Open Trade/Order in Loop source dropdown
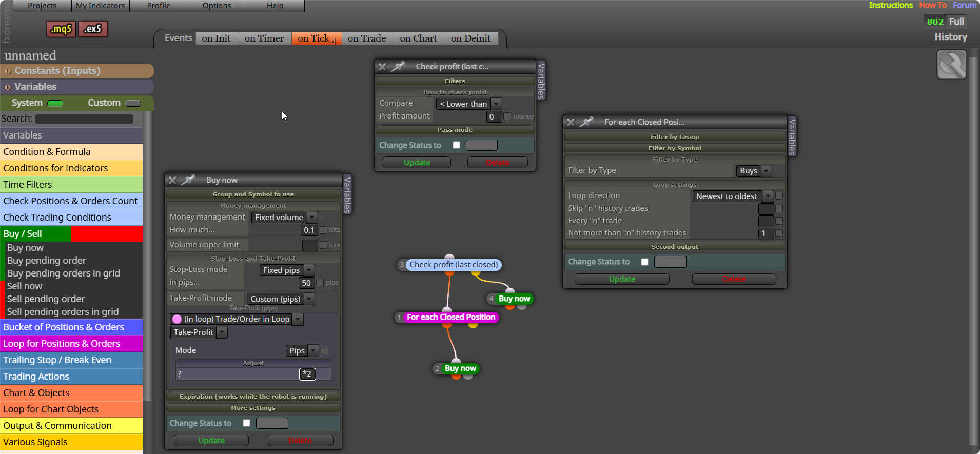The width and height of the screenshot is (980, 454). point(237,319)
